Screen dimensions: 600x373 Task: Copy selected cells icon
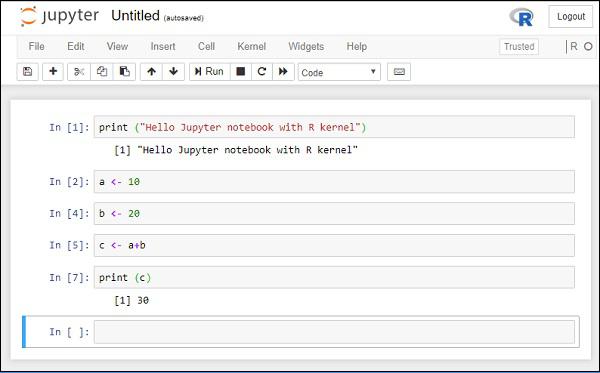[x=102, y=72]
